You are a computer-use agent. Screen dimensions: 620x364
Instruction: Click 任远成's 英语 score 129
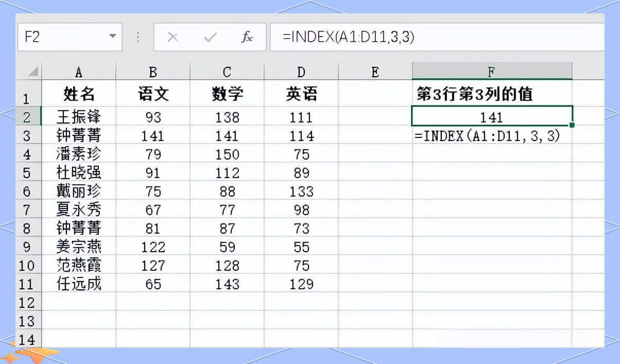[x=301, y=284]
